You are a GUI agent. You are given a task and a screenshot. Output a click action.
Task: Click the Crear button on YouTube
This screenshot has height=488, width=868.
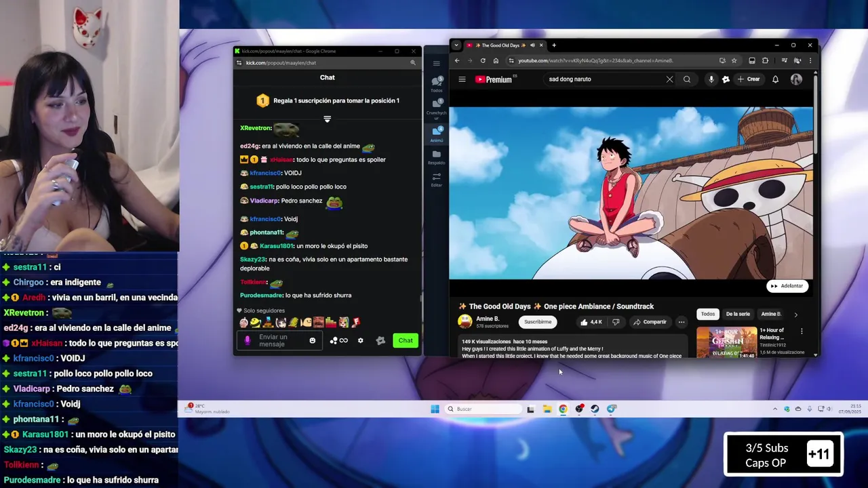pos(749,79)
